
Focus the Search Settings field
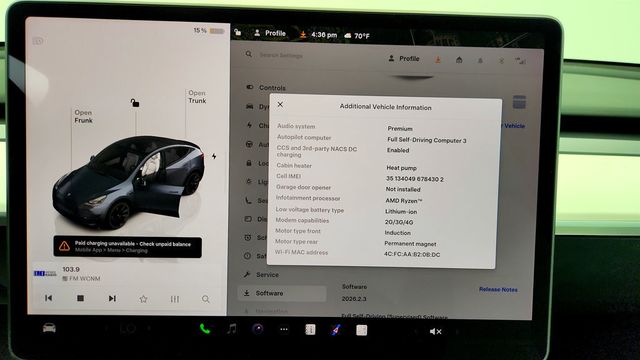click(281, 55)
